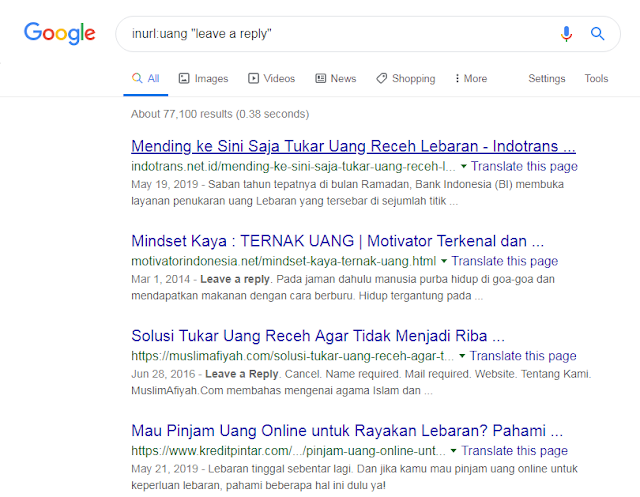Expand the More search categories menu
Image resolution: width=640 pixels, height=497 pixels.
(471, 78)
